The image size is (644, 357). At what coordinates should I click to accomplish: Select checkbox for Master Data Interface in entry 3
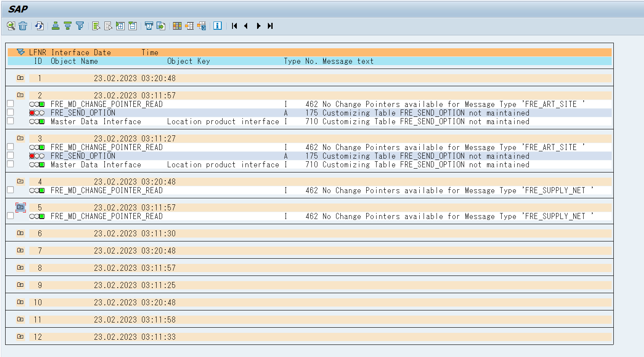(10, 164)
